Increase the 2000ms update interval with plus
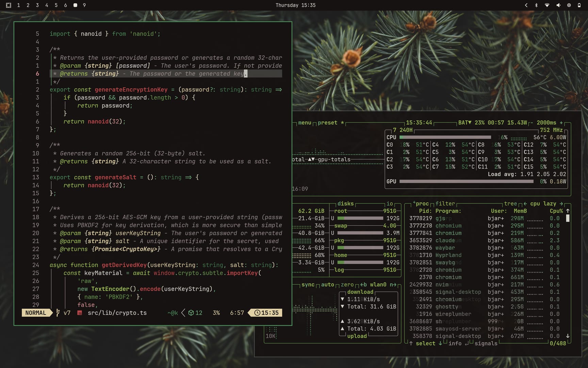This screenshot has width=588, height=368. click(x=561, y=123)
